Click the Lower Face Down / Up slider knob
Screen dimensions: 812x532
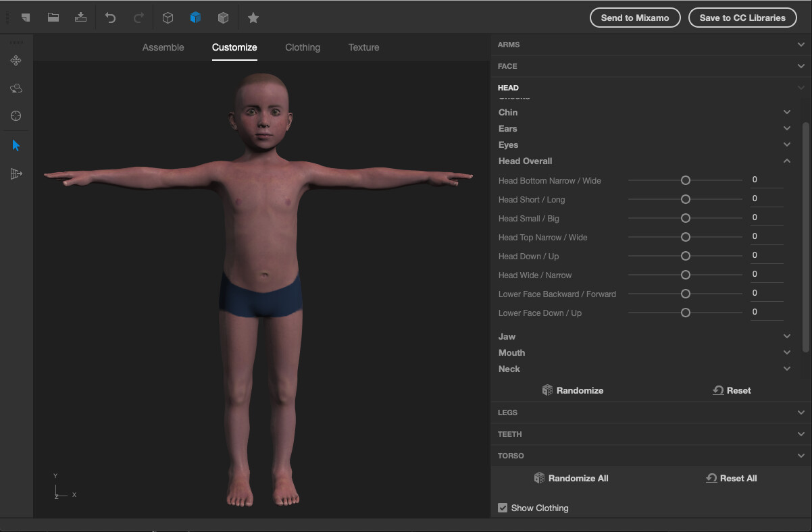(686, 313)
